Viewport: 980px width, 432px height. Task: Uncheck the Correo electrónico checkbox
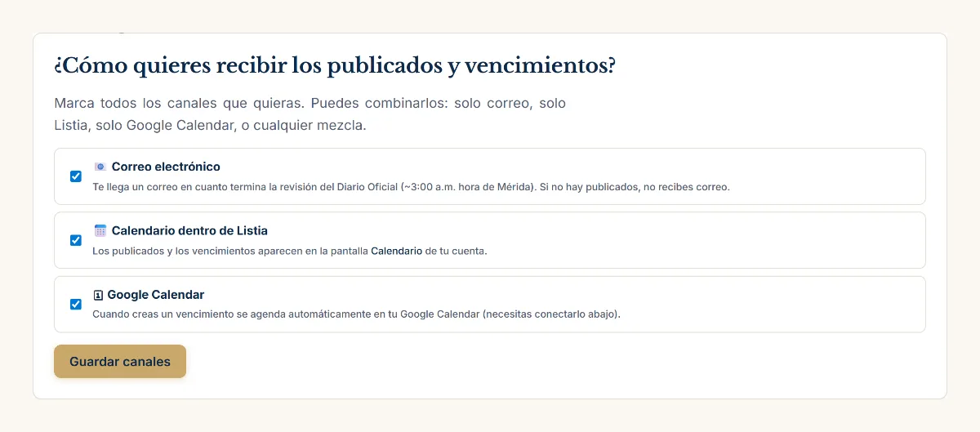click(76, 176)
